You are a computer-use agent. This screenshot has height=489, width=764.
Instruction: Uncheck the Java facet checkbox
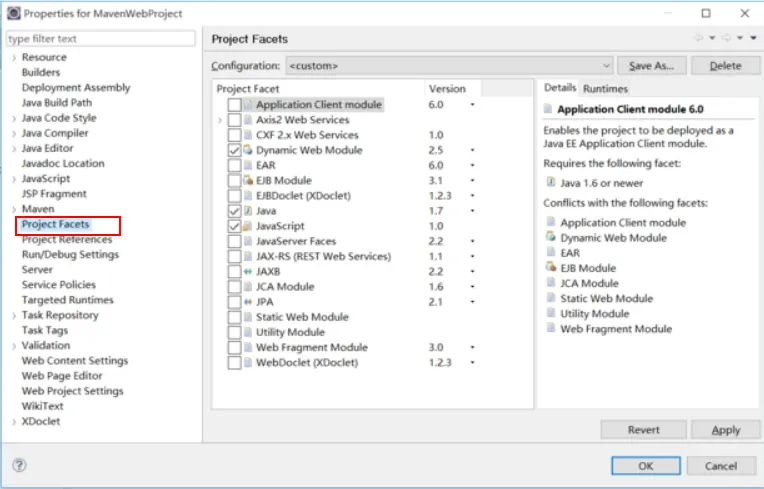pos(234,211)
